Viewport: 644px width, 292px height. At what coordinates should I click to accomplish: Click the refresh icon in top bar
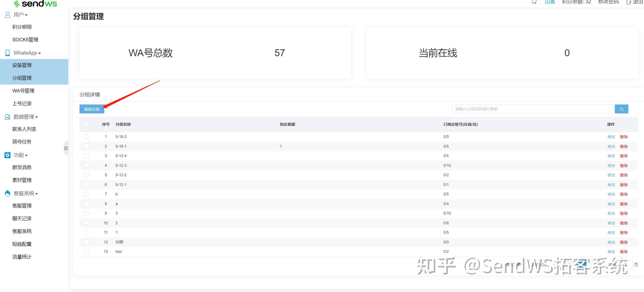coord(534,2)
